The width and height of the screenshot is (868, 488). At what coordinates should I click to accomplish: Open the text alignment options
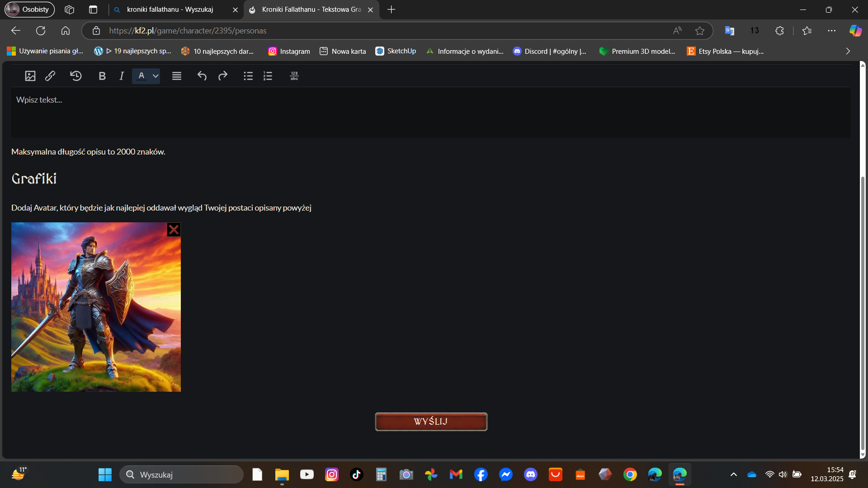(x=177, y=76)
